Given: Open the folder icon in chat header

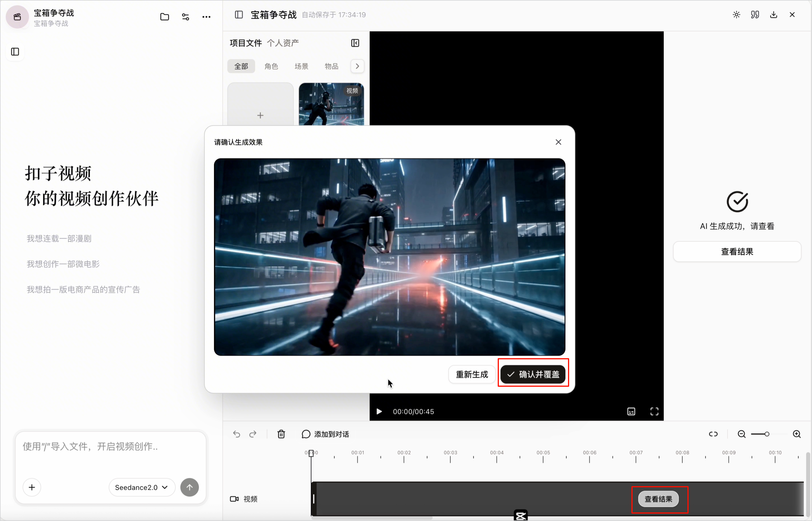Looking at the screenshot, I should [165, 17].
